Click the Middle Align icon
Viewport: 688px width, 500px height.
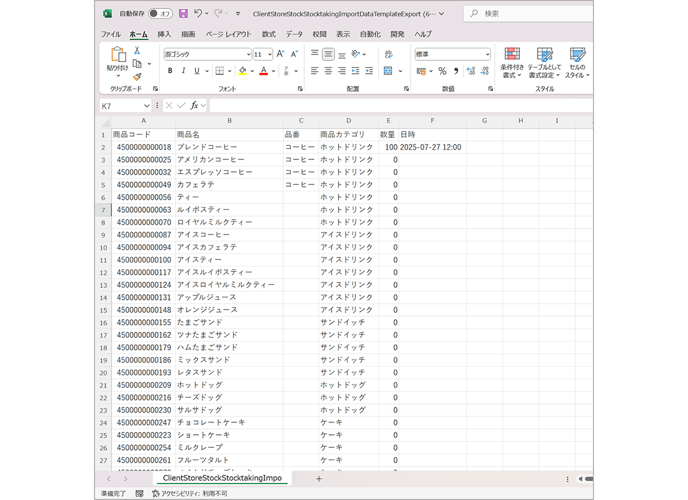click(x=328, y=54)
